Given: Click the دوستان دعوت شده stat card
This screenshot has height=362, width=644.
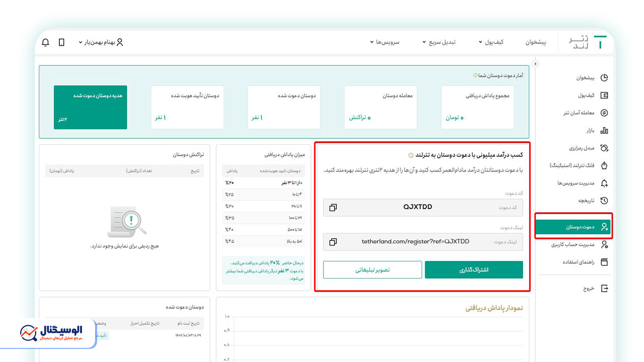Looking at the screenshot, I should (x=284, y=107).
